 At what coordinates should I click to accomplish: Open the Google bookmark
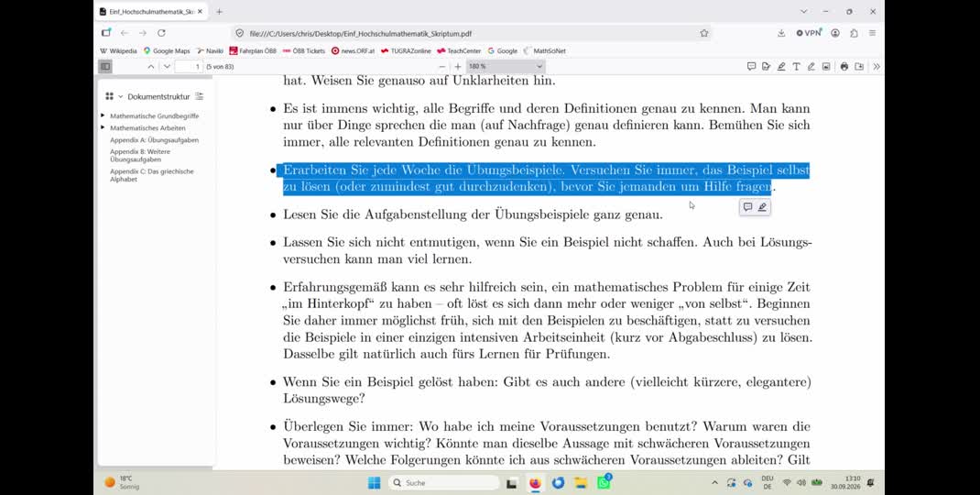pos(503,50)
